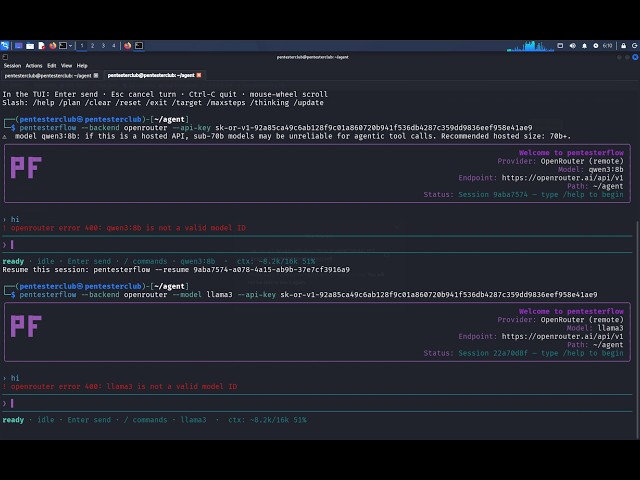The height and width of the screenshot is (480, 640).
Task: Click the second openrouter.ai endpoint URL
Action: click(x=562, y=337)
